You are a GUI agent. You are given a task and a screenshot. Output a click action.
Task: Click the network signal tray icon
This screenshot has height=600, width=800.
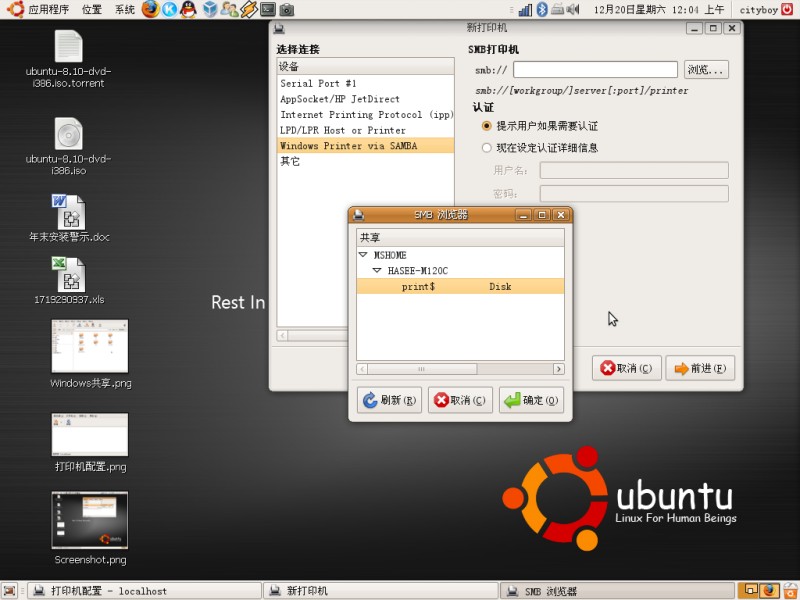click(x=525, y=9)
